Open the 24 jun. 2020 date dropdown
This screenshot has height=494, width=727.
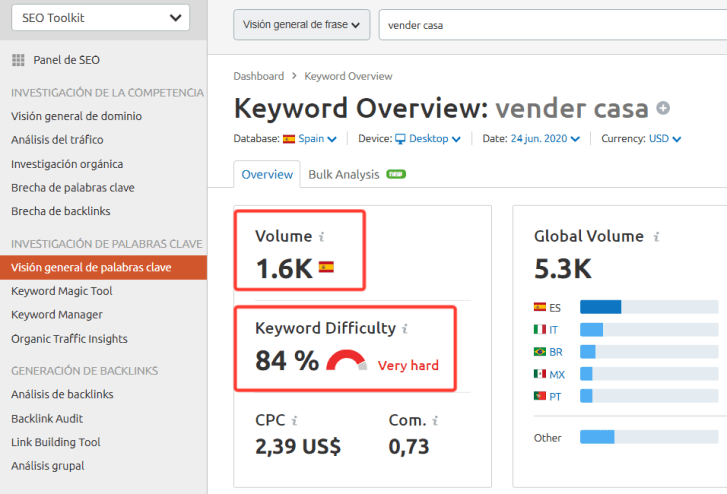[x=545, y=139]
